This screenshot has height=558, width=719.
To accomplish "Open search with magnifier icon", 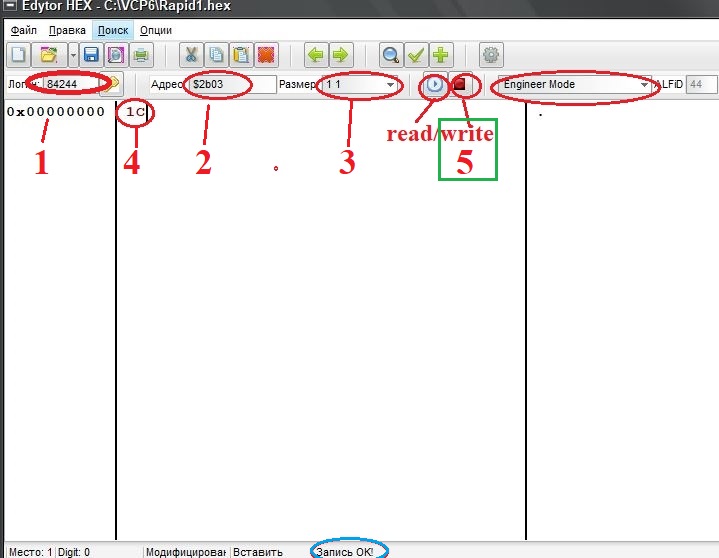I will pyautogui.click(x=391, y=55).
